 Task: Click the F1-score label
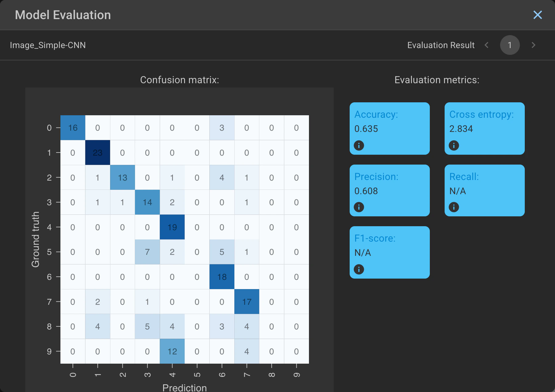pos(375,238)
